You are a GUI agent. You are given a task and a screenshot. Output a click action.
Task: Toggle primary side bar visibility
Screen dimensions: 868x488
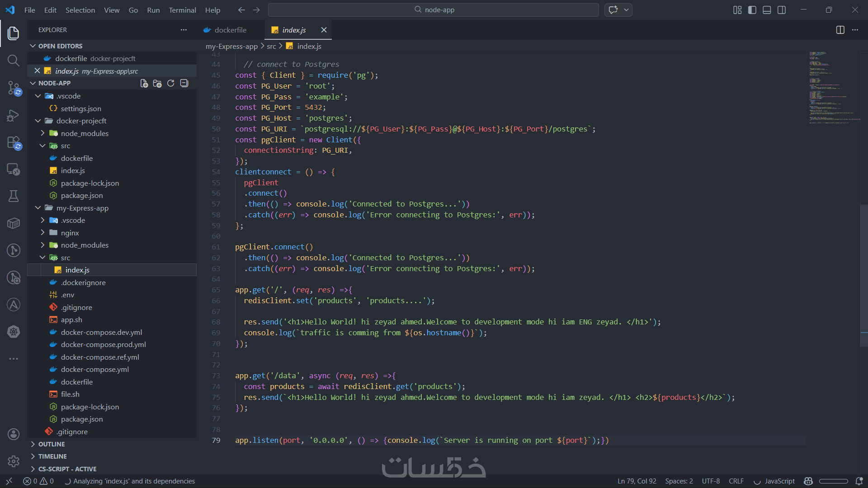[752, 10]
